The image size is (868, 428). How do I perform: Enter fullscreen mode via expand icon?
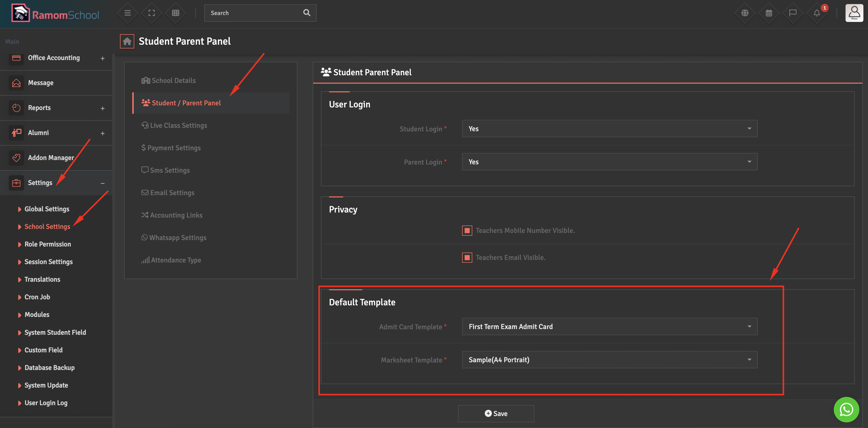(152, 13)
